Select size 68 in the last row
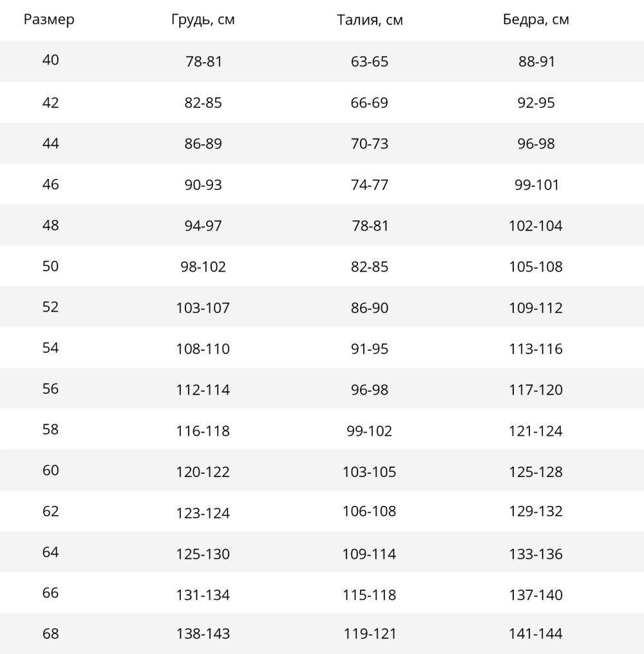 (x=50, y=633)
